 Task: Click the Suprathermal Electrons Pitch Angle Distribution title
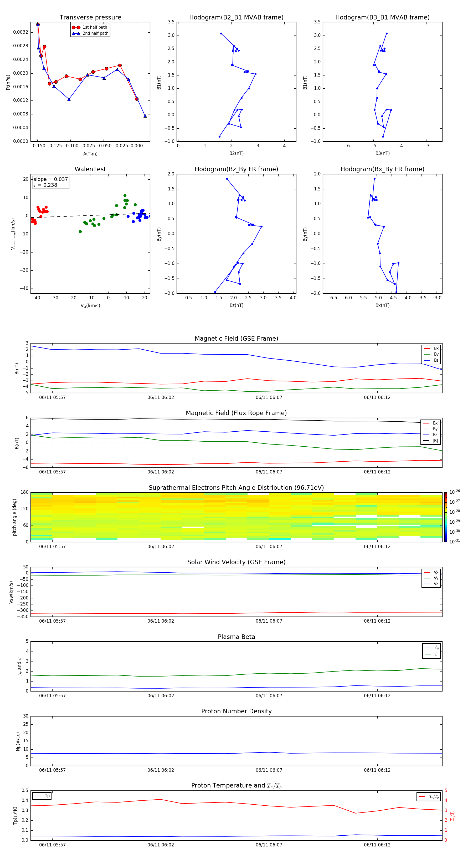click(236, 488)
